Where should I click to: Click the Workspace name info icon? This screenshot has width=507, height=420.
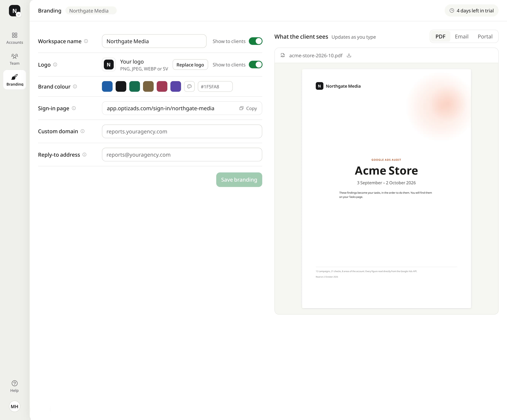[x=86, y=41]
